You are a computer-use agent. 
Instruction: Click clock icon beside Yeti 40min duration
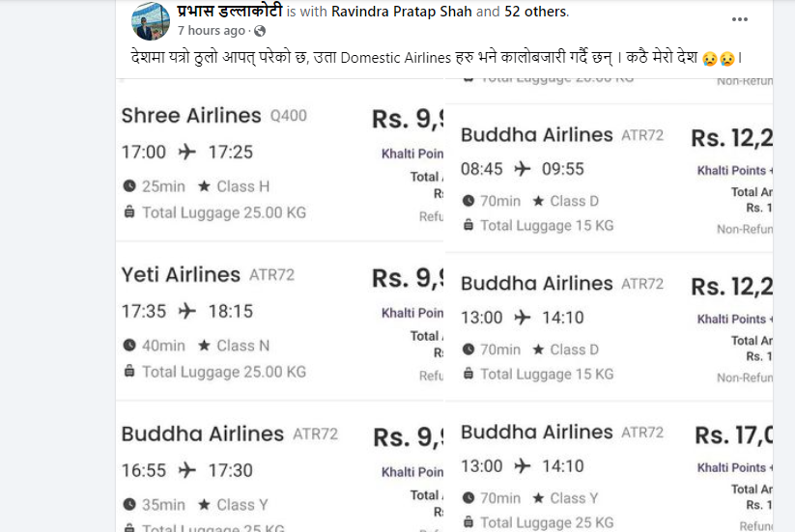click(129, 346)
